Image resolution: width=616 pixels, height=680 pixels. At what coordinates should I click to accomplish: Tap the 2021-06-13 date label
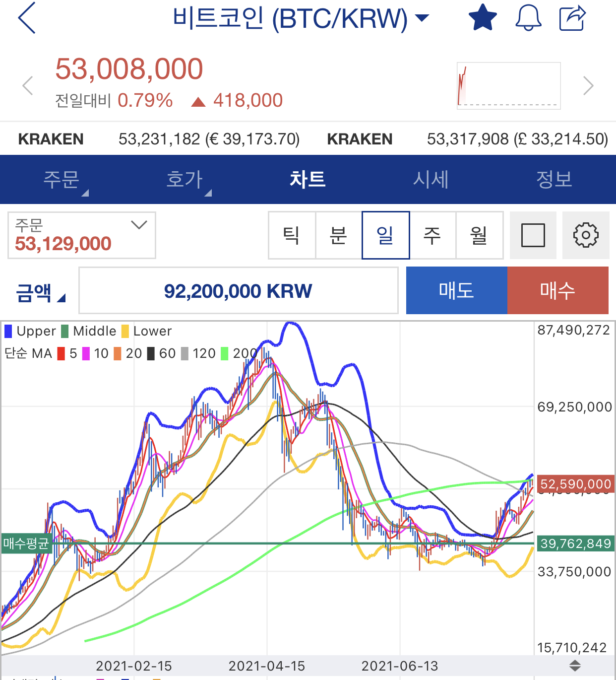coord(400,666)
